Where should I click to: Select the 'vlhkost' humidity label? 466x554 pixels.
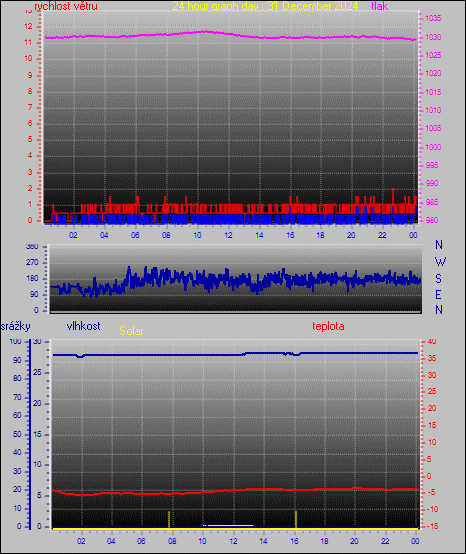tap(83, 326)
